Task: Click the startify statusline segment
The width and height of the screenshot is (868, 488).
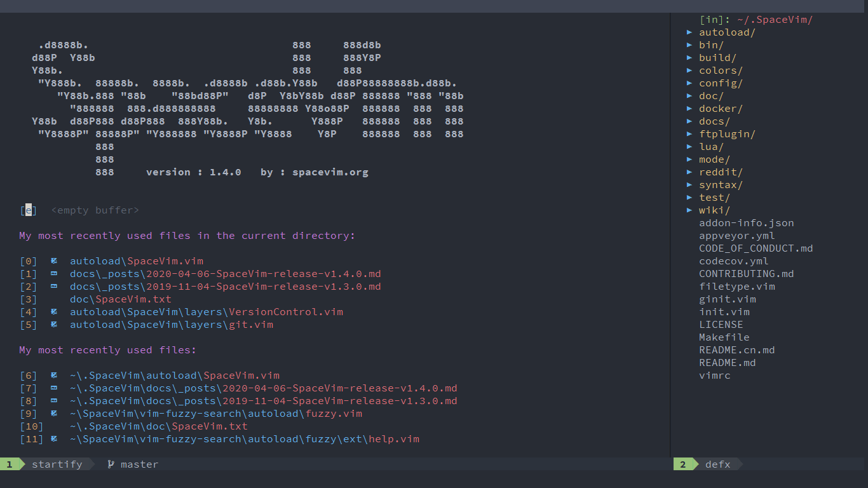Action: tap(57, 464)
